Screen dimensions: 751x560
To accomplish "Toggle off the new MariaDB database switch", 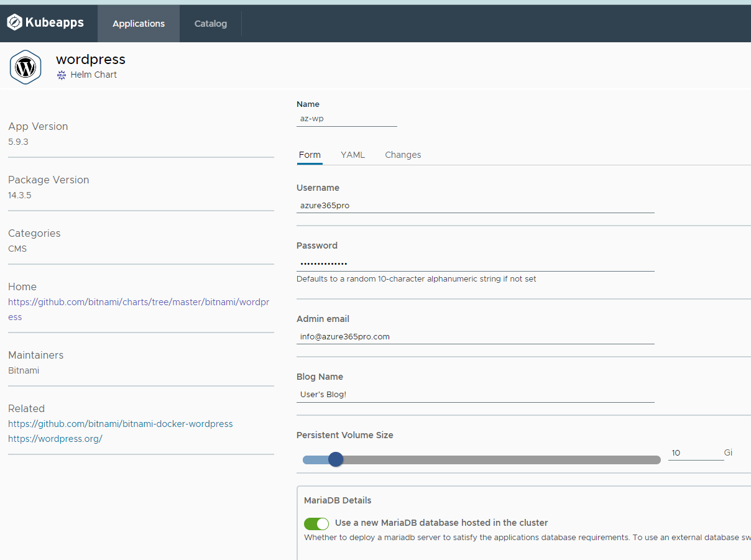I will 316,523.
